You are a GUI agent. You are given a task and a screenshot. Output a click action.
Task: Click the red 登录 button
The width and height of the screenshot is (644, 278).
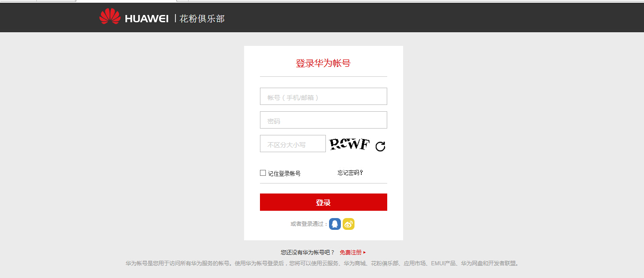pyautogui.click(x=324, y=202)
